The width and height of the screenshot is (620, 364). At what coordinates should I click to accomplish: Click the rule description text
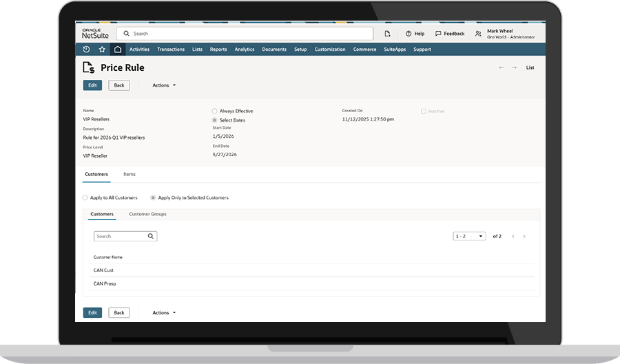point(114,138)
